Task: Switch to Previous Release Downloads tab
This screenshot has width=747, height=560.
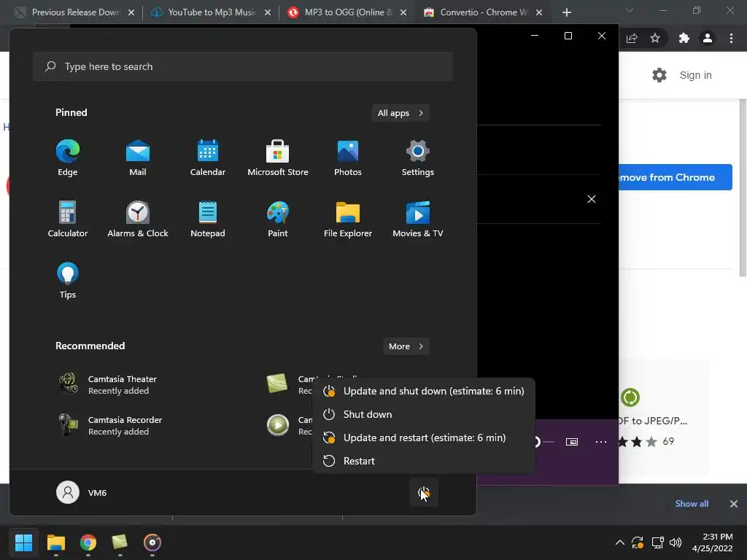Action: [x=75, y=12]
